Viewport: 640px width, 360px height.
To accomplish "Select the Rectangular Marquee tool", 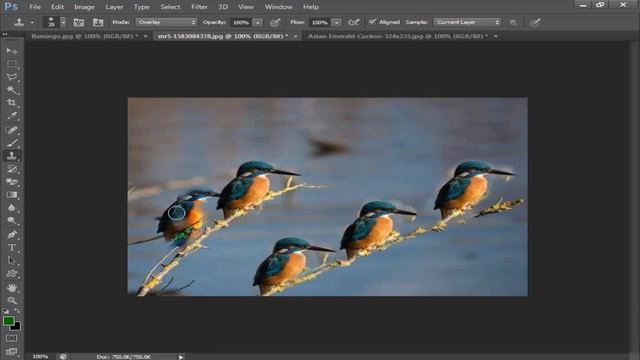I will [x=12, y=64].
